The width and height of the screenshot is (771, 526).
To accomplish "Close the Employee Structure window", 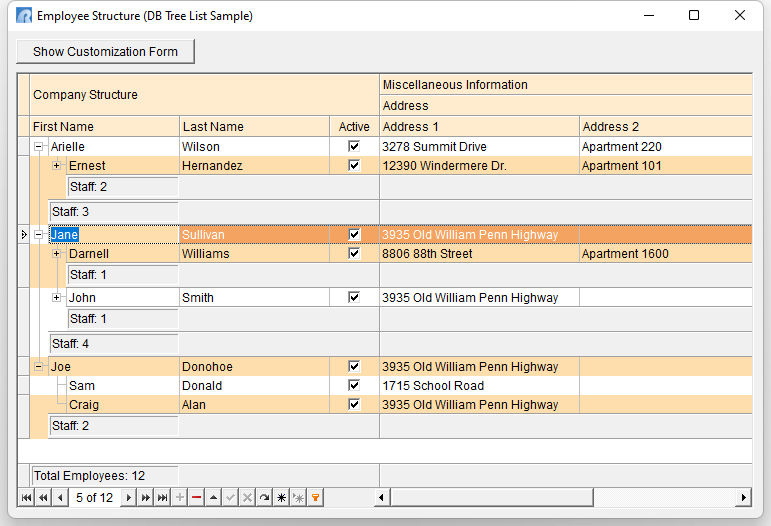I will pos(740,15).
